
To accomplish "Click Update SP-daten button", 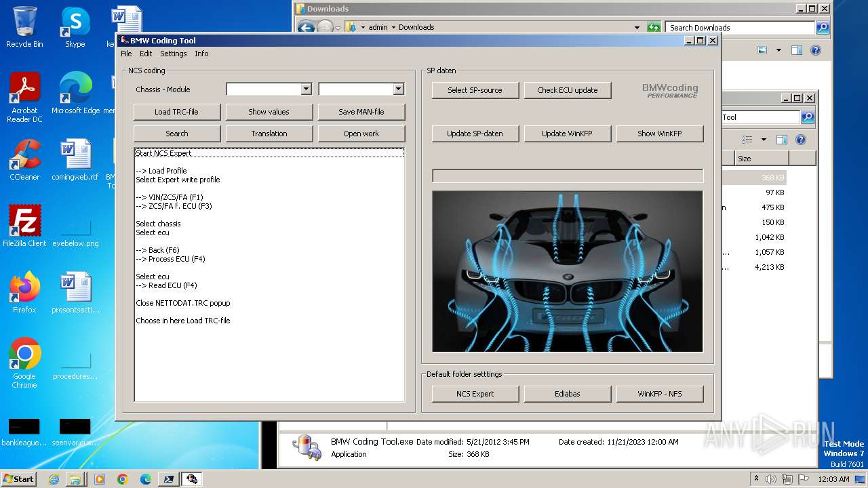I will [x=475, y=134].
